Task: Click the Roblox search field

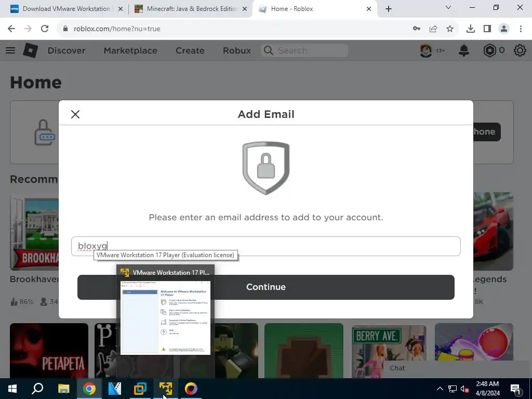Action: [x=304, y=50]
